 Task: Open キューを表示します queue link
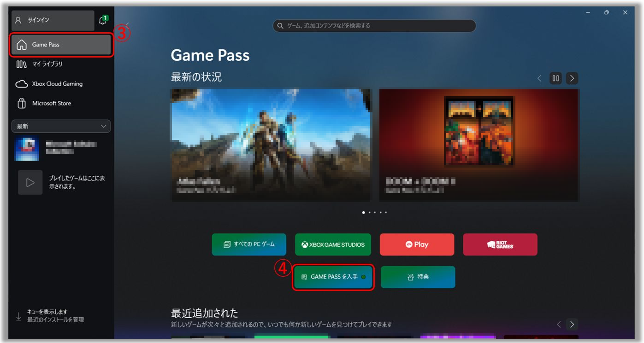click(x=47, y=312)
